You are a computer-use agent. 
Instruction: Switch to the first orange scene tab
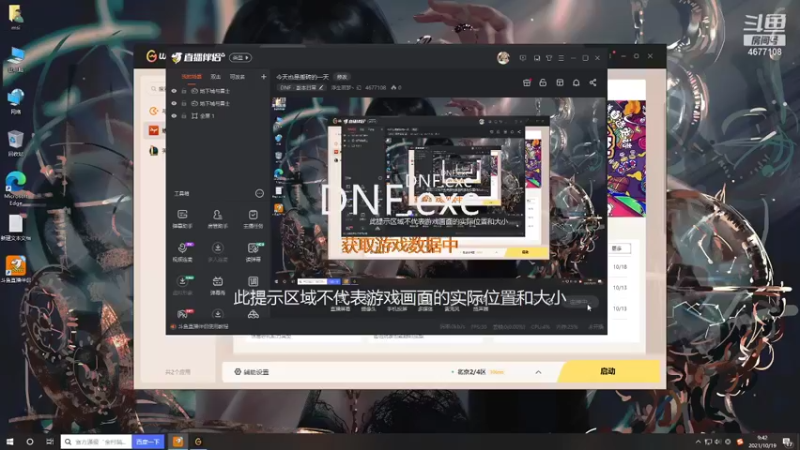point(192,77)
